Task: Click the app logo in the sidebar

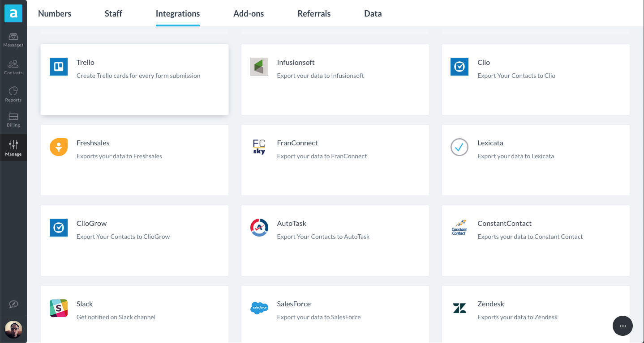Action: tap(13, 13)
